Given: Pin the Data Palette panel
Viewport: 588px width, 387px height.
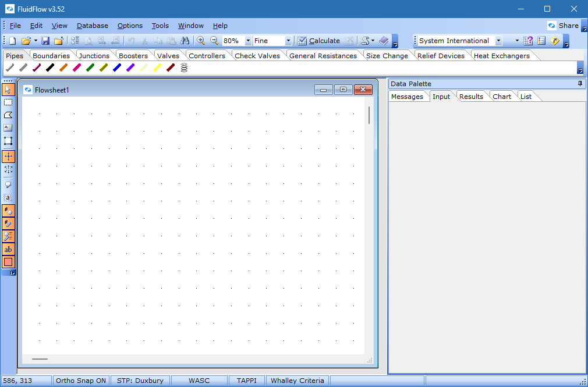Looking at the screenshot, I should 580,84.
